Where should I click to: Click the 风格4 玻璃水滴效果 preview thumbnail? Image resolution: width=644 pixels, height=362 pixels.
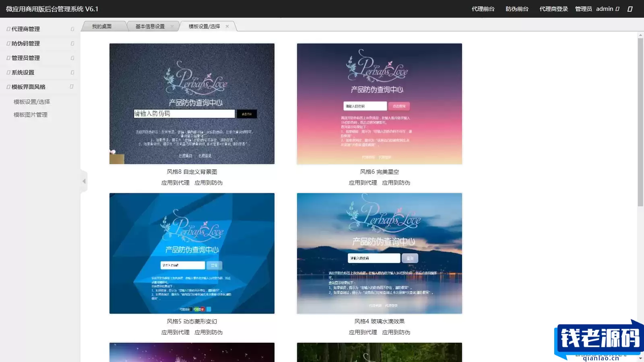(x=380, y=253)
